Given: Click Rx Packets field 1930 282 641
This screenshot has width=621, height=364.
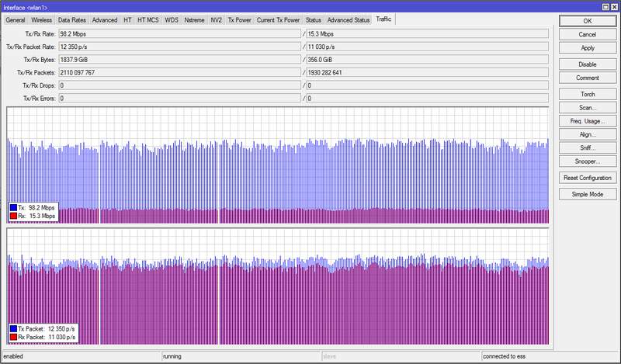Looking at the screenshot, I should 428,72.
